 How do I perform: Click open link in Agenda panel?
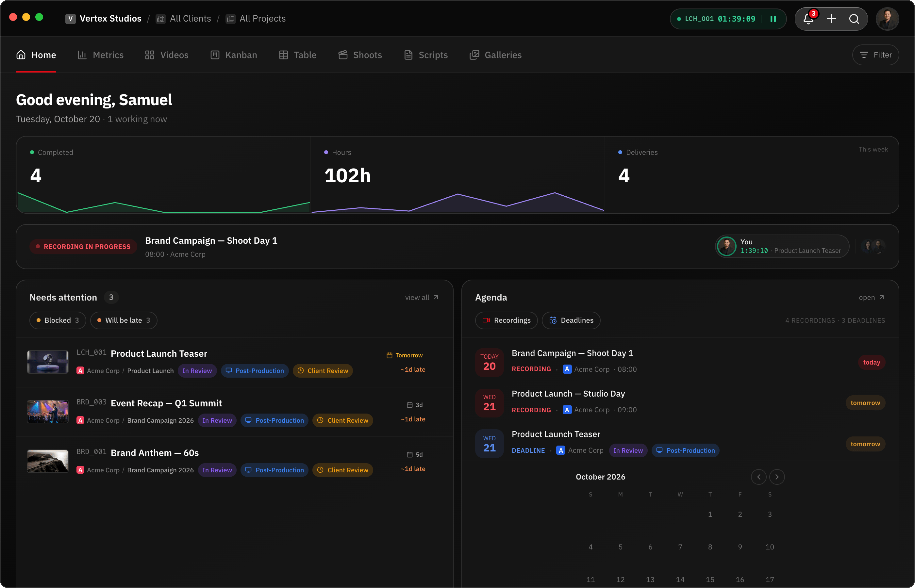[872, 298]
